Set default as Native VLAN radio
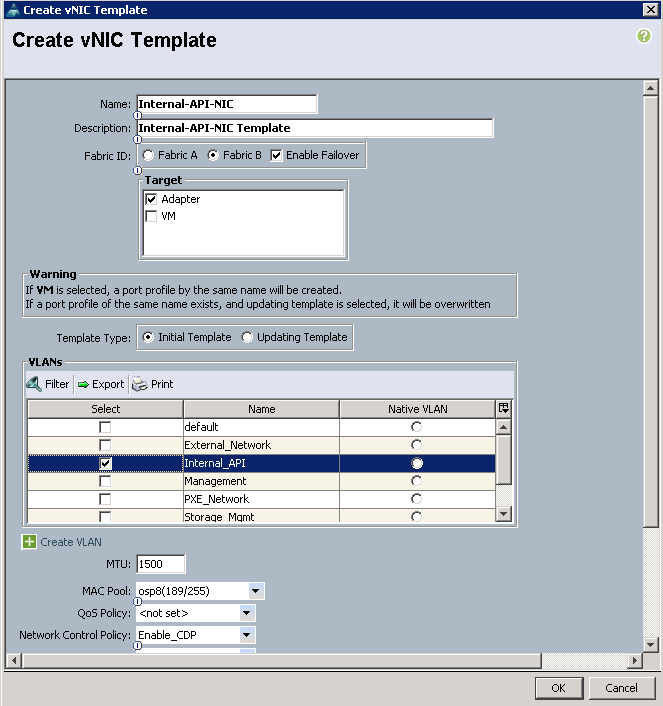Image resolution: width=663 pixels, height=706 pixels. point(417,427)
